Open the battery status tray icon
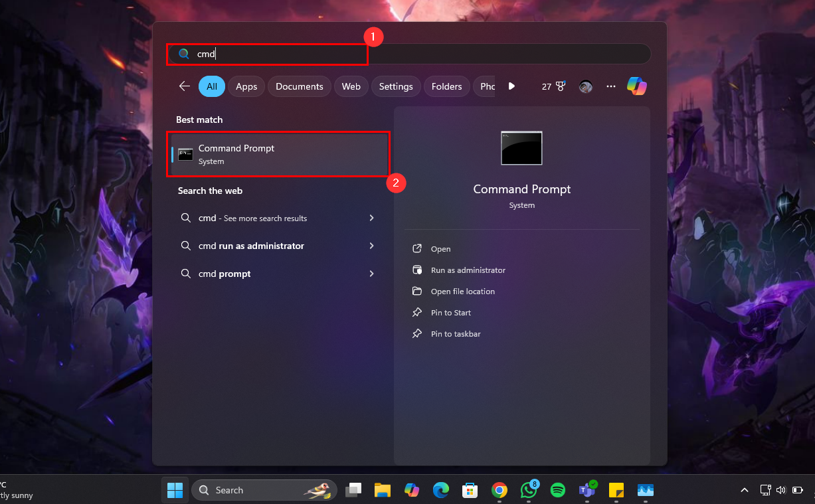 (798, 490)
